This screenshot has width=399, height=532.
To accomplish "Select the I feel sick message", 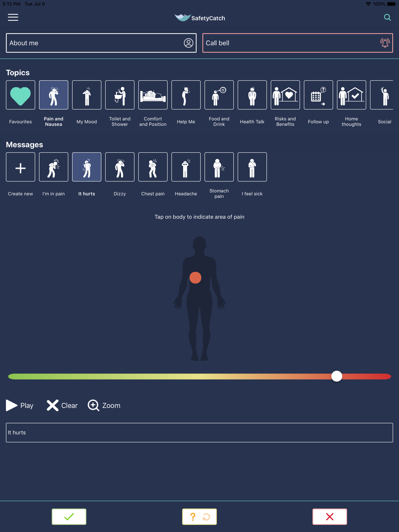I will click(x=252, y=167).
